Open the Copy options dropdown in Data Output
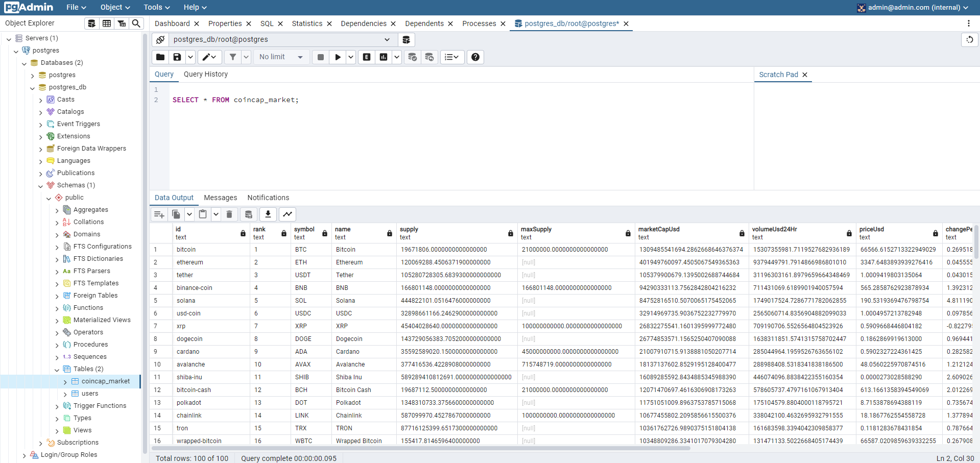The image size is (980, 463). click(x=189, y=214)
